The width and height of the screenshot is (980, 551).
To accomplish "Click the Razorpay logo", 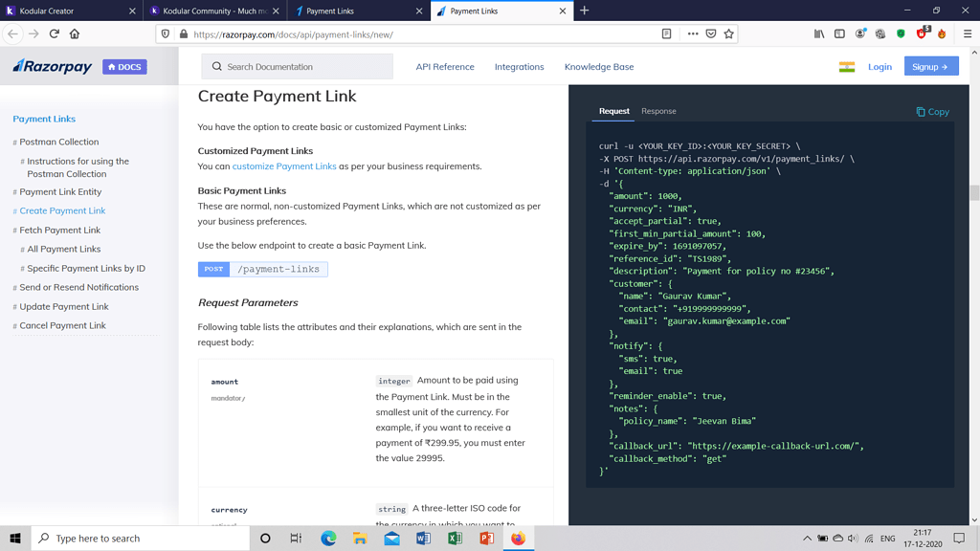I will tap(53, 66).
